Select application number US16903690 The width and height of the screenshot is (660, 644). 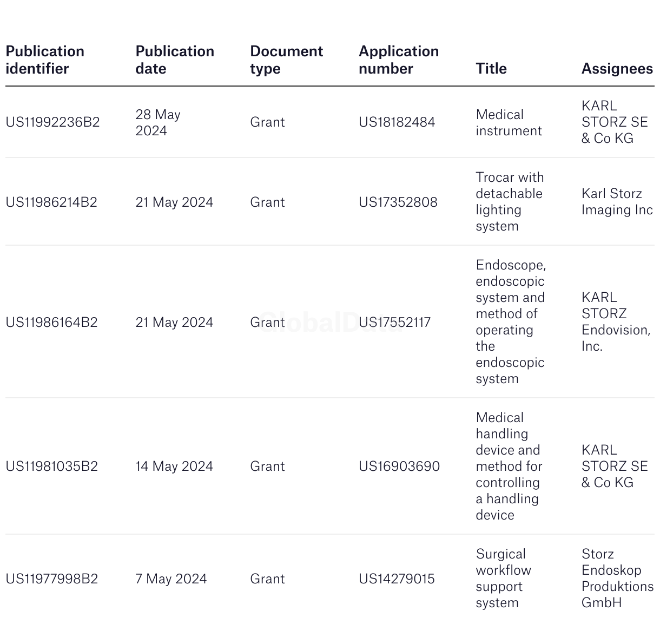click(x=399, y=466)
